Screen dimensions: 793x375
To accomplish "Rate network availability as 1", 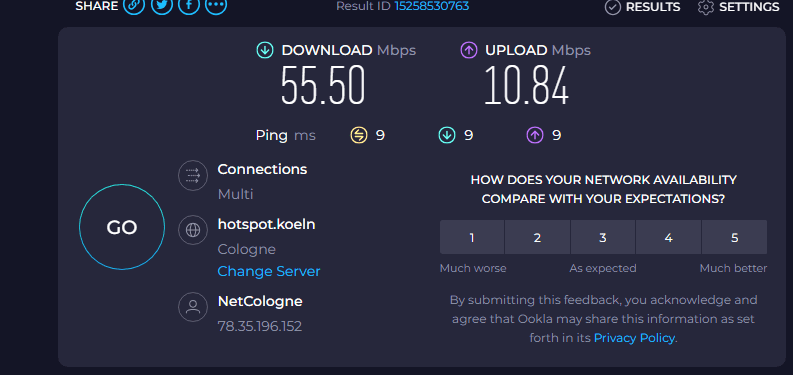I will click(472, 237).
